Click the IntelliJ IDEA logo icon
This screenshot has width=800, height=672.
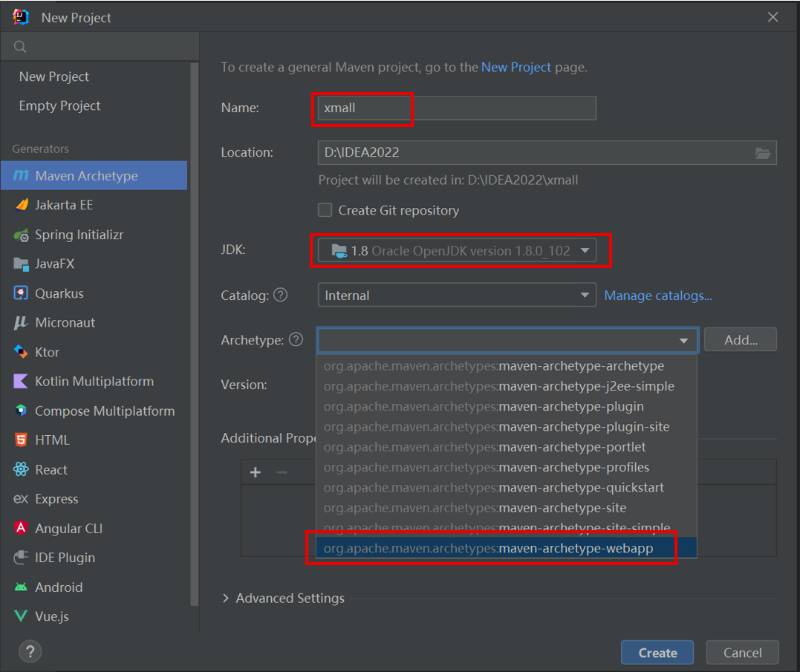click(x=20, y=17)
